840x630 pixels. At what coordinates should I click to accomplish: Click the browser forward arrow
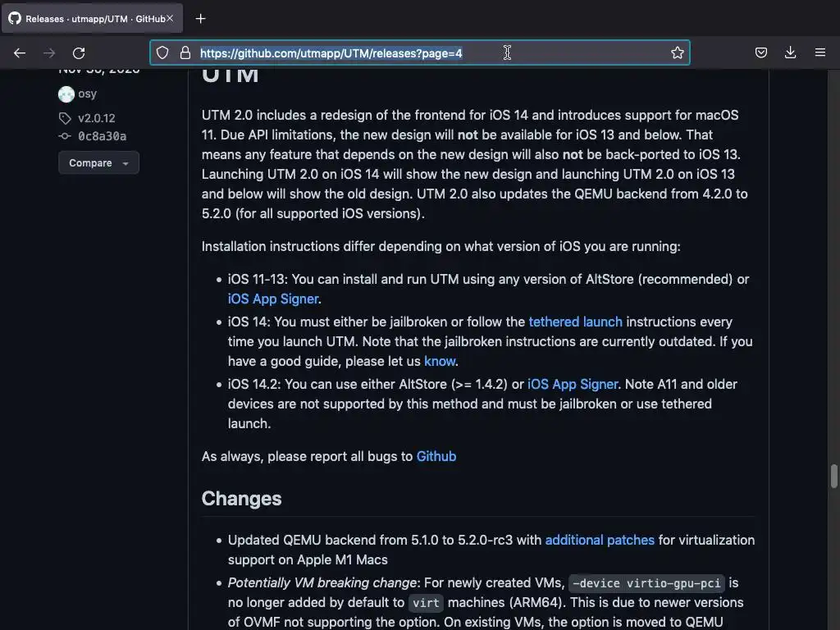(x=49, y=52)
